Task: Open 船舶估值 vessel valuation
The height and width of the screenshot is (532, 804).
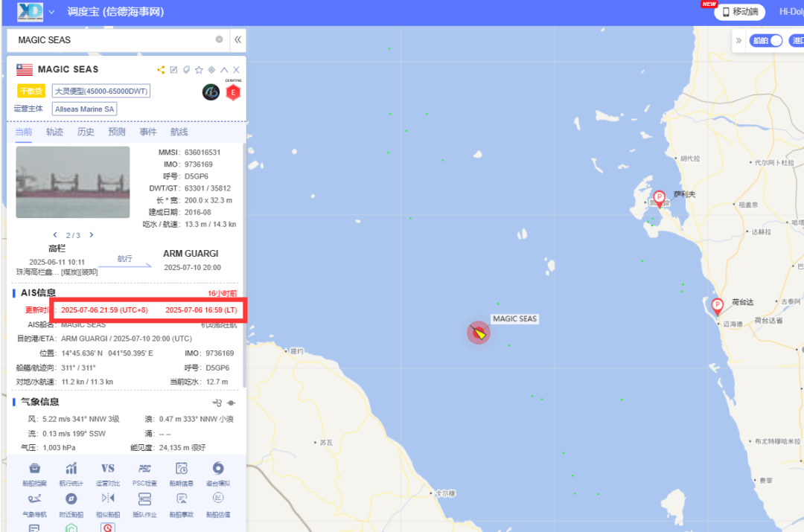Action: tap(218, 504)
